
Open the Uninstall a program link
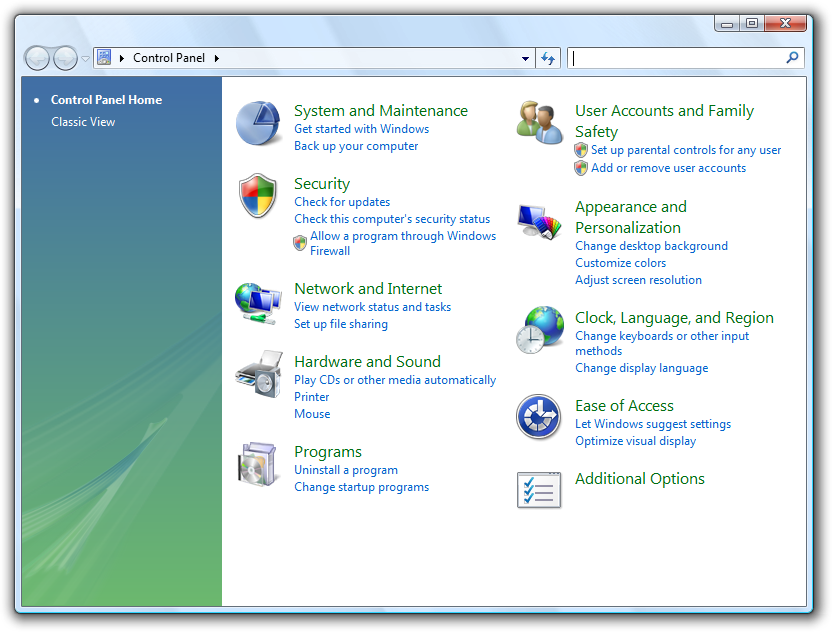(x=346, y=470)
